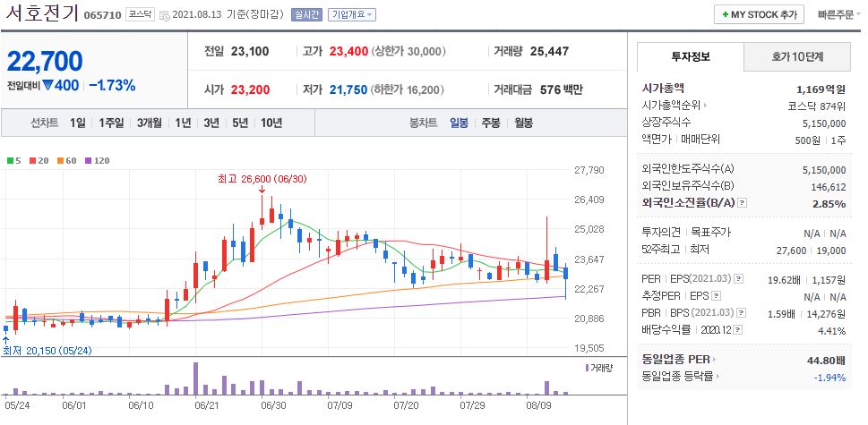Select the 일봉 candlestick chart
Image resolution: width=868 pixels, height=425 pixels.
point(459,123)
